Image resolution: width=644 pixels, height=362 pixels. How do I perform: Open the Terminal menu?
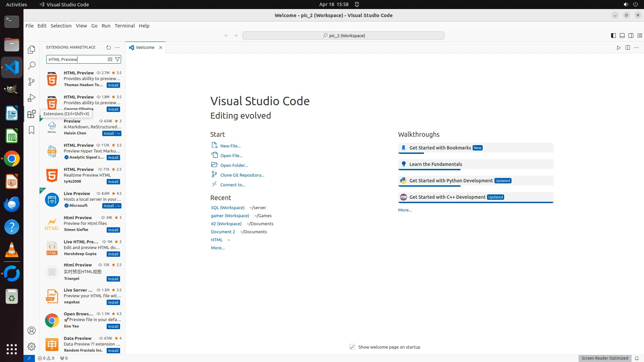coord(124,26)
